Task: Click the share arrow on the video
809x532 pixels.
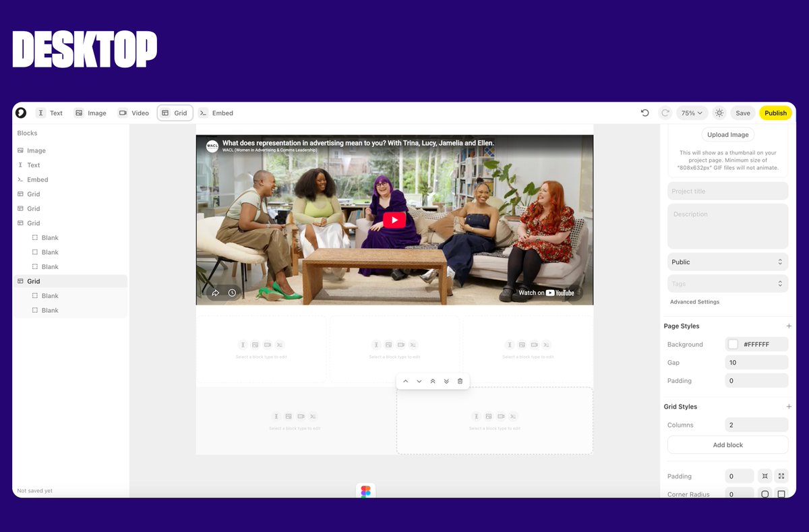Action: [x=216, y=293]
